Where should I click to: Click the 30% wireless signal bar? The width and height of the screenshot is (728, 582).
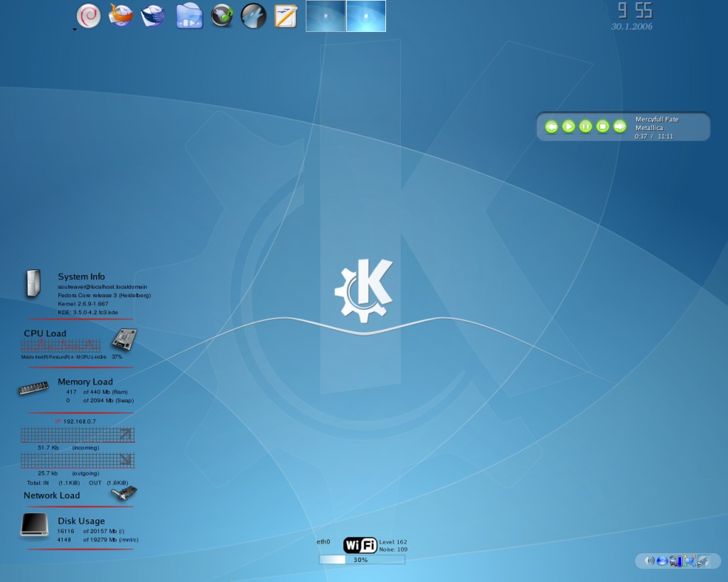tap(362, 560)
